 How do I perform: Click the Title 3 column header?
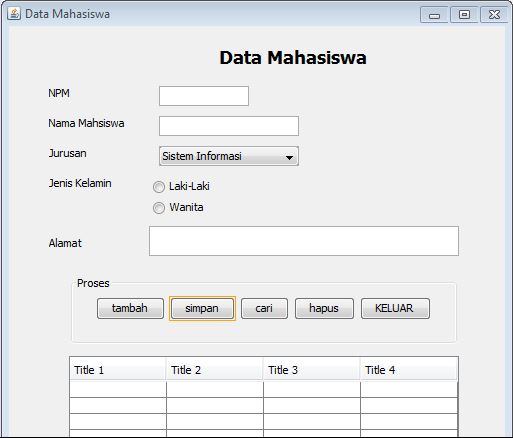[312, 369]
